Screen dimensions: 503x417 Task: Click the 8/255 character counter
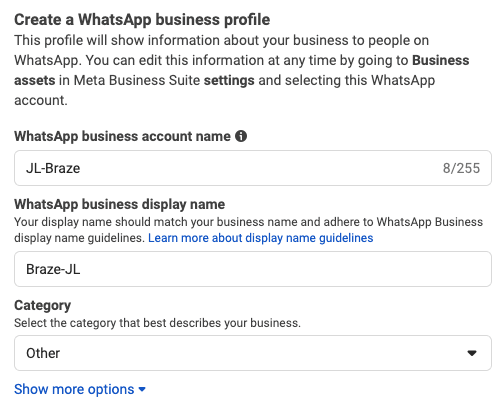pyautogui.click(x=461, y=168)
